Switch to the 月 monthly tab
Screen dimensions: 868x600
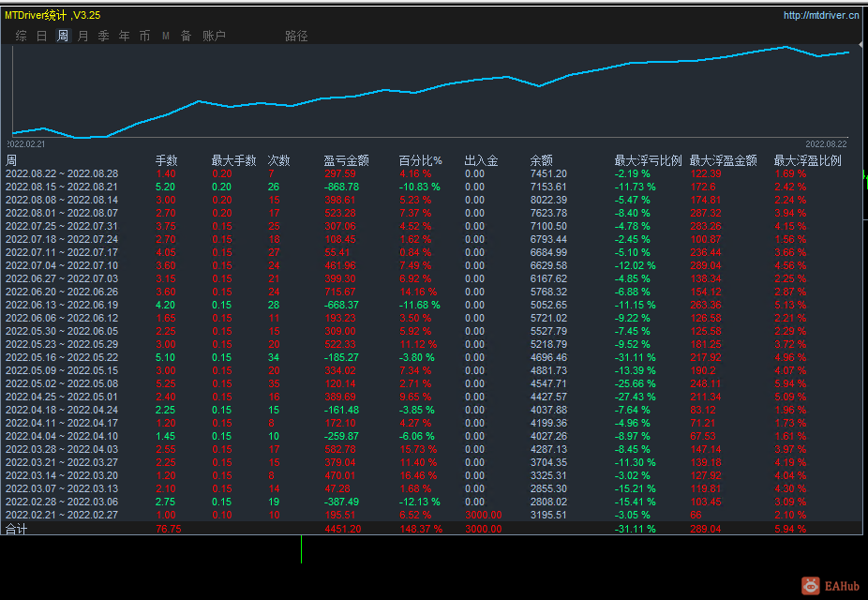point(83,36)
